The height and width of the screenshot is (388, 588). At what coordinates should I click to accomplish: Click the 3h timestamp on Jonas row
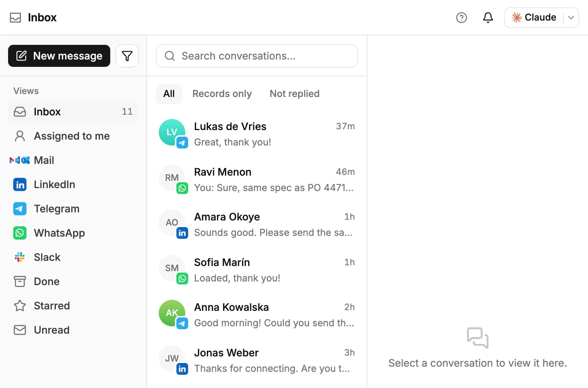(349, 353)
